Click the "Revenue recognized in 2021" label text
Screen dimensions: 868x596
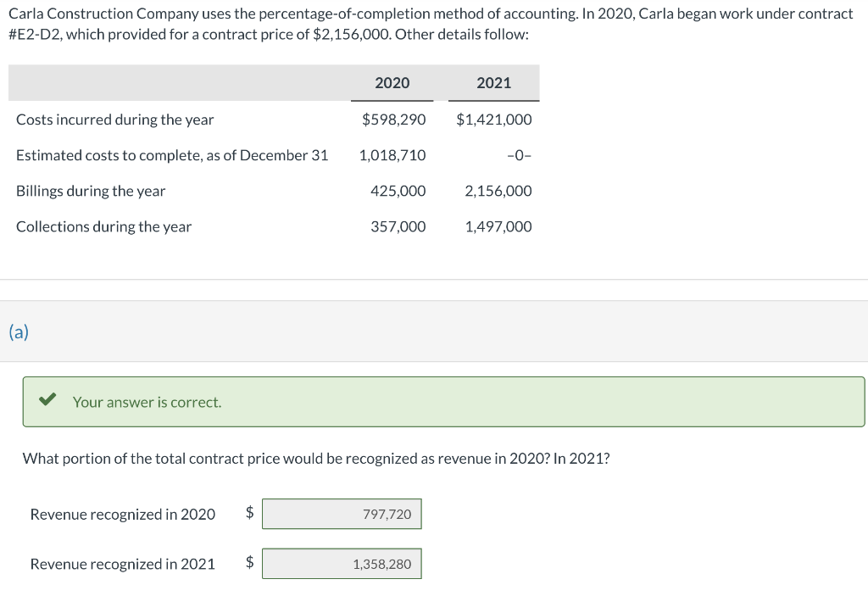122,564
